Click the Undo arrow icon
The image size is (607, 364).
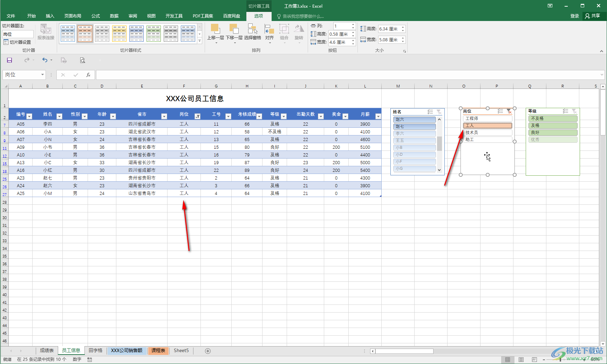45,60
